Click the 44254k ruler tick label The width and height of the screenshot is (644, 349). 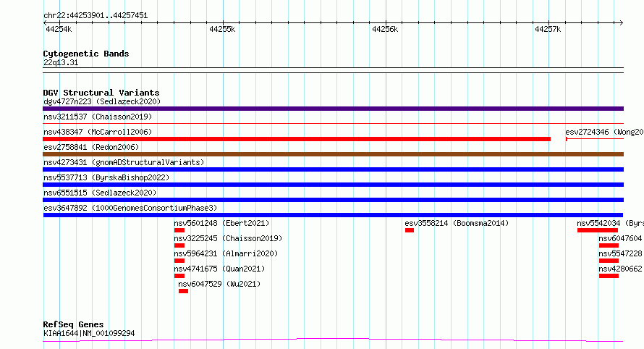tap(59, 29)
